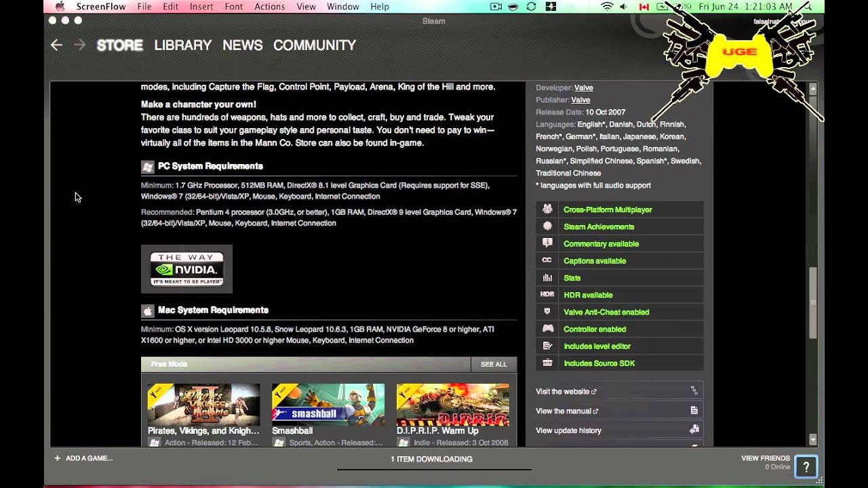Click SEE ALL in Free Mods
The image size is (868, 488).
click(x=494, y=364)
